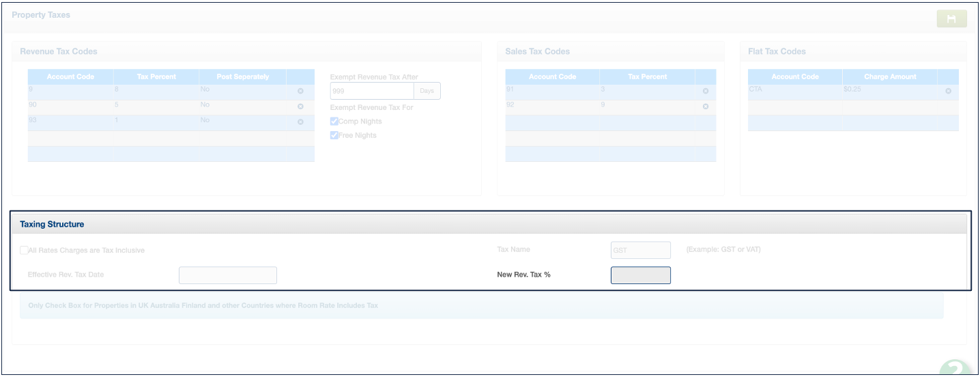Screen dimensions: 980x377
Task: Click the save icon for Property Taxes
Action: click(x=951, y=19)
